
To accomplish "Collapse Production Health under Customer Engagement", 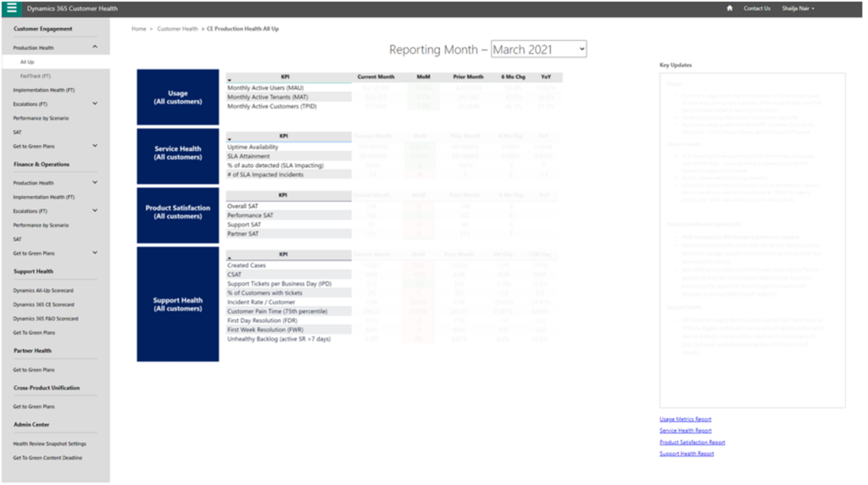I will [x=95, y=47].
